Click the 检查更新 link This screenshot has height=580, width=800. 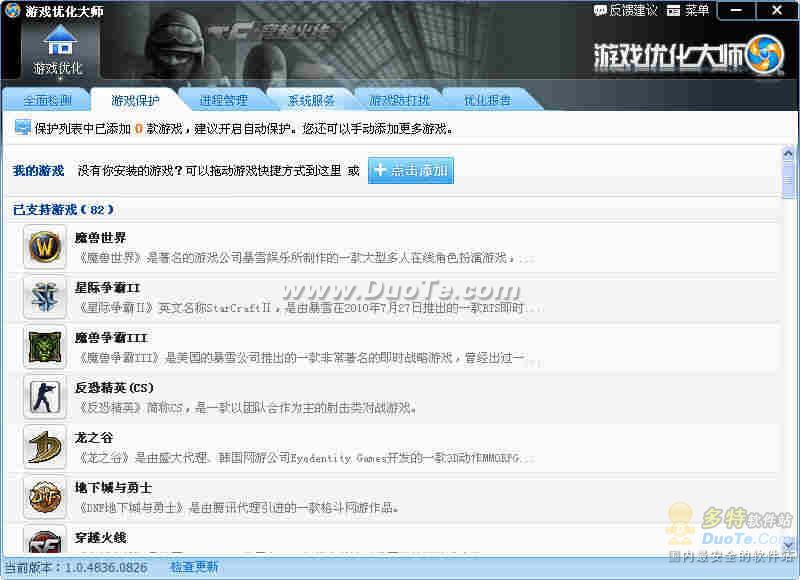194,567
